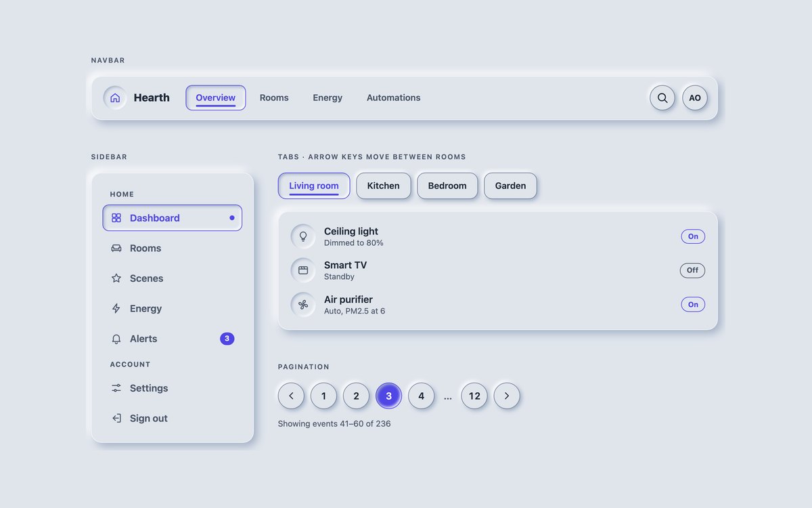Click the Alerts bell icon
The width and height of the screenshot is (812, 508).
pos(116,339)
